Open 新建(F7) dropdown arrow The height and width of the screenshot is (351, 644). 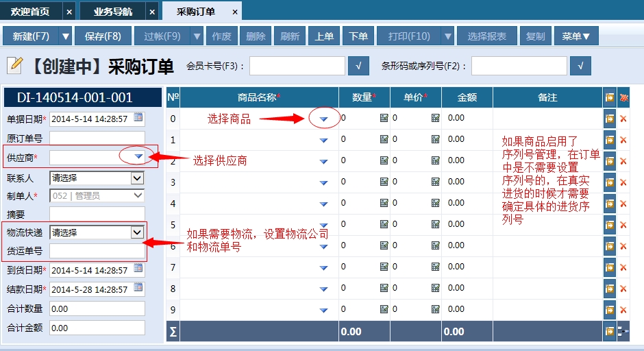[x=66, y=36]
